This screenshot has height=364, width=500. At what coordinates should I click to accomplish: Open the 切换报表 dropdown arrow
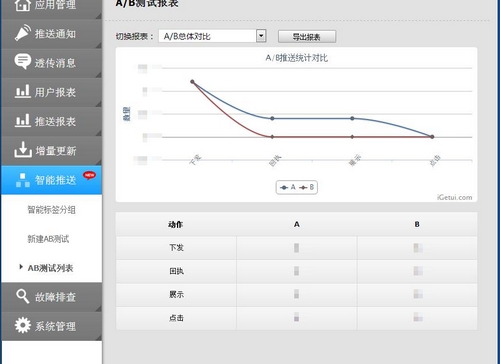(261, 36)
